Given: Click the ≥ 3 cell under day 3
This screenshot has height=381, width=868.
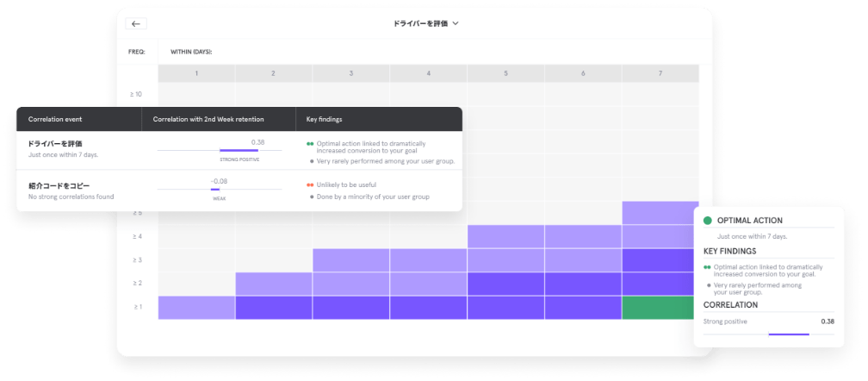Looking at the screenshot, I should click(x=351, y=260).
